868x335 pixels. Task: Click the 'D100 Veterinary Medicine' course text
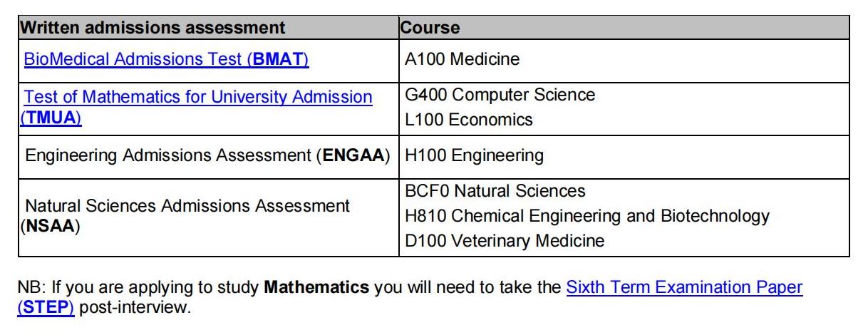pyautogui.click(x=504, y=241)
